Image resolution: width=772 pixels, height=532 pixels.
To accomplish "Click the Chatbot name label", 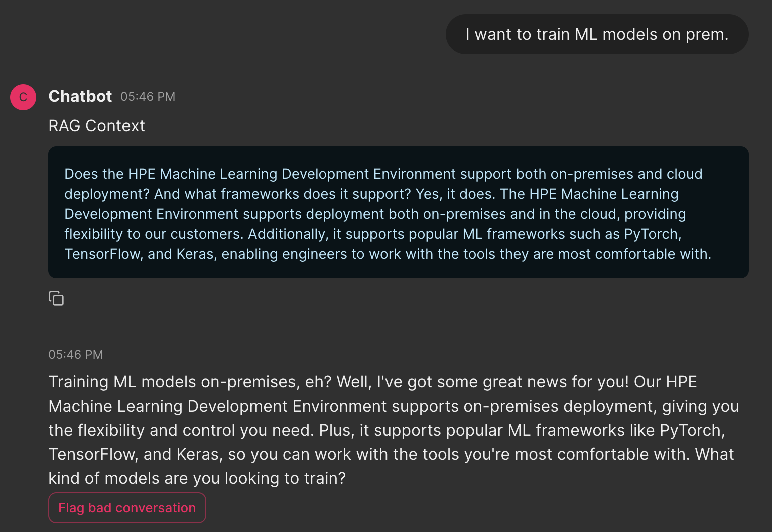I will [80, 96].
